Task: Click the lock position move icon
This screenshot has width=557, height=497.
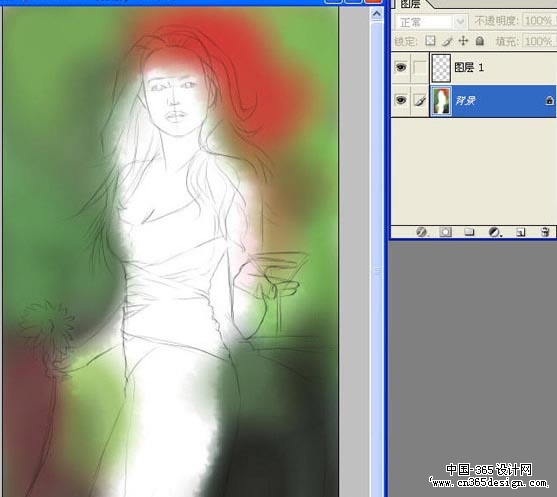Action: pos(463,41)
